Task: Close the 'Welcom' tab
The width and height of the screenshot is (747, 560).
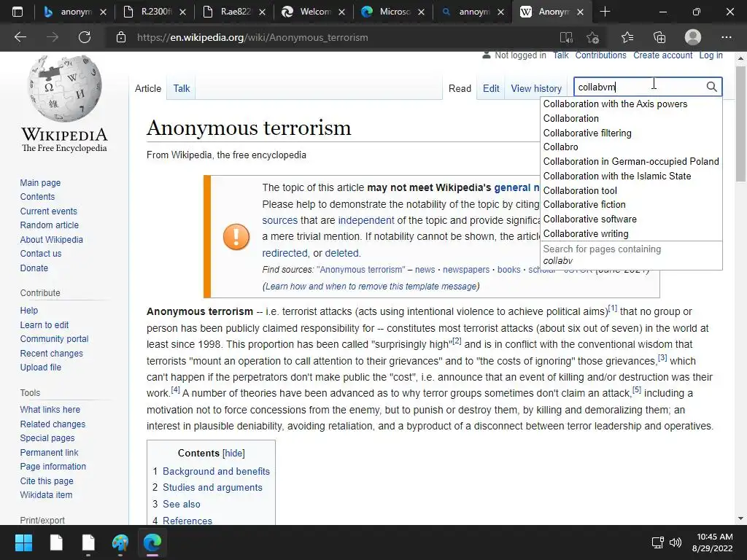Action: click(x=341, y=12)
